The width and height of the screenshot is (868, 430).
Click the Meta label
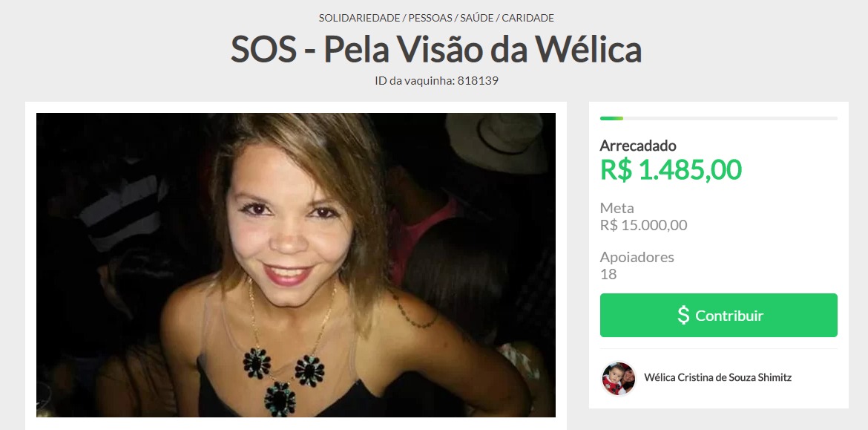pyautogui.click(x=617, y=208)
